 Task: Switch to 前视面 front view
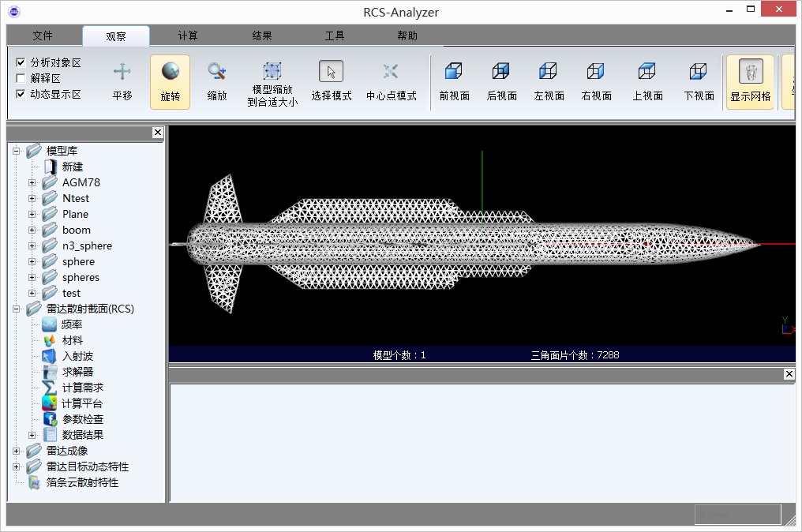click(454, 82)
